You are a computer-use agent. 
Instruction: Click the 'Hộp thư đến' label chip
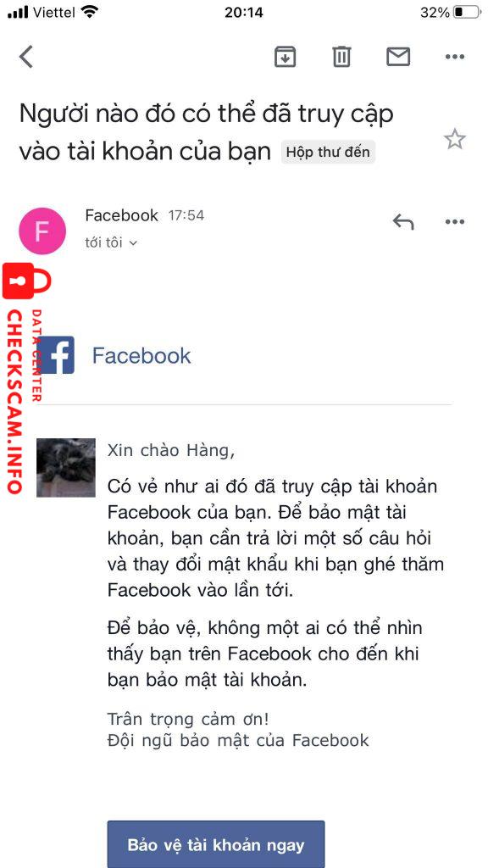(x=328, y=152)
